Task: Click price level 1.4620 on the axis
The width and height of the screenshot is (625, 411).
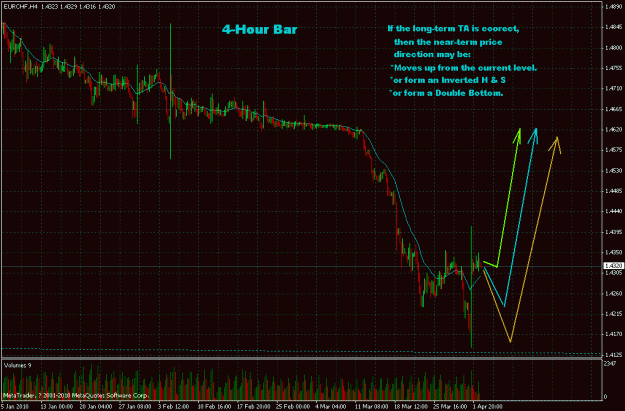Action: (614, 130)
